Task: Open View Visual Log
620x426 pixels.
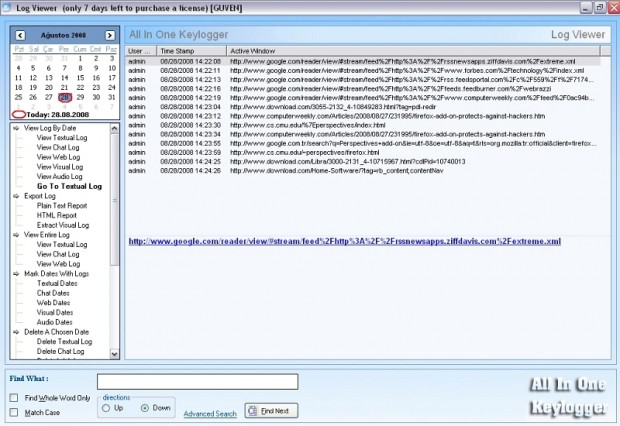Action: pos(60,167)
